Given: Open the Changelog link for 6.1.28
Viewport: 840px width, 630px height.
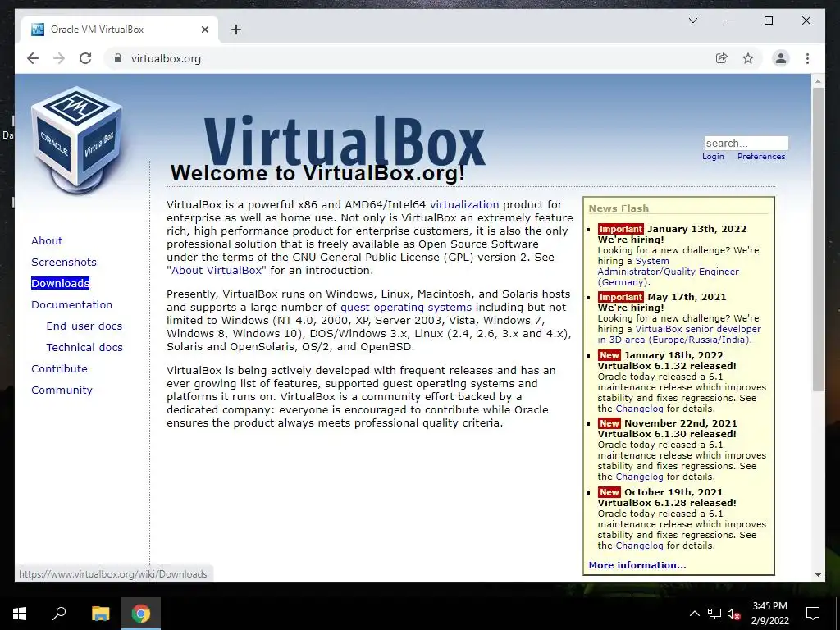Looking at the screenshot, I should coord(639,546).
